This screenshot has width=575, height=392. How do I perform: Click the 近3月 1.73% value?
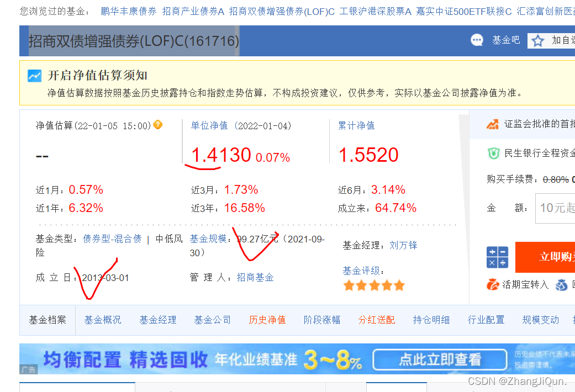(x=241, y=189)
